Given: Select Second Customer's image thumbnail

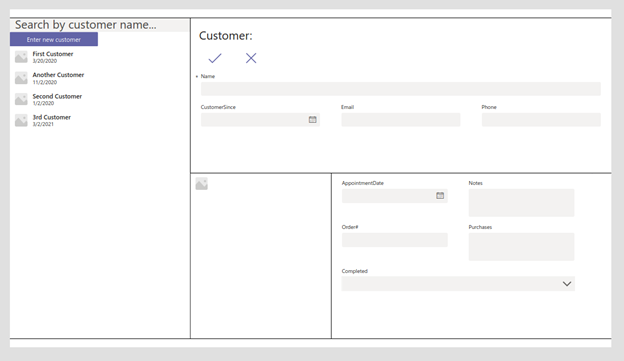Looking at the screenshot, I should pyautogui.click(x=21, y=99).
